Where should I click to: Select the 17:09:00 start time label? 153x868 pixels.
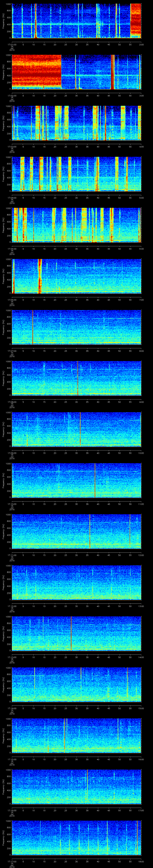tap(12, 453)
